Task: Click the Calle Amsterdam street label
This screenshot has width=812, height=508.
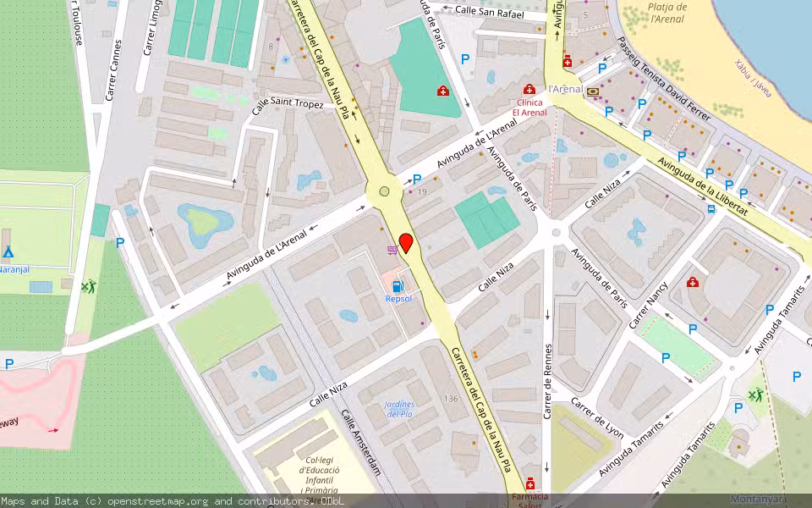Action: click(361, 442)
